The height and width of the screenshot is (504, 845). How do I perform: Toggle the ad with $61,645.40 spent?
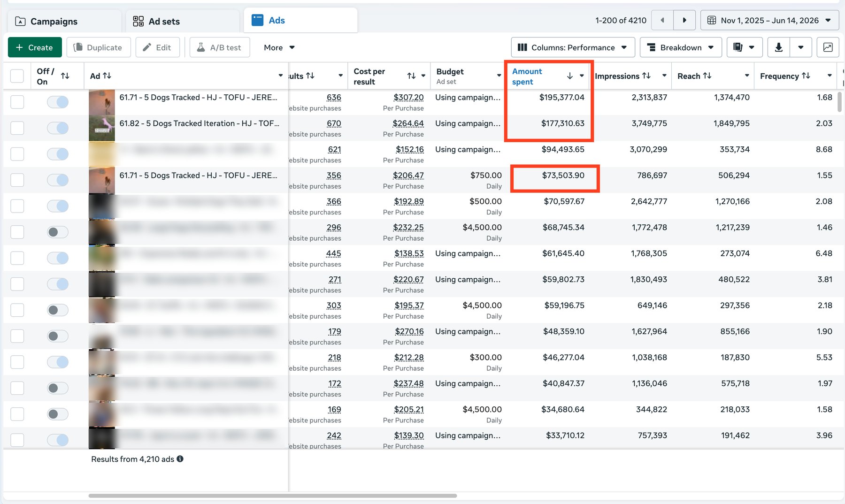coord(58,258)
